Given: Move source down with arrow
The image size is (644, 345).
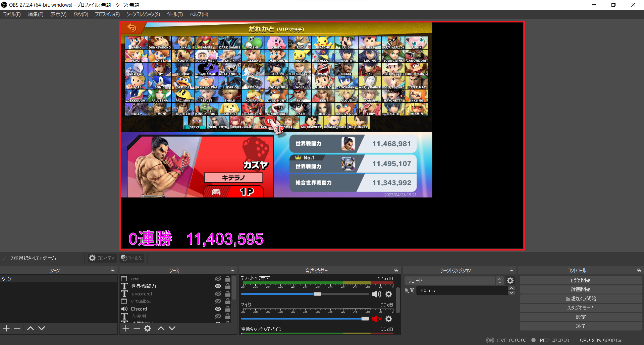Looking at the screenshot, I should pyautogui.click(x=172, y=328).
